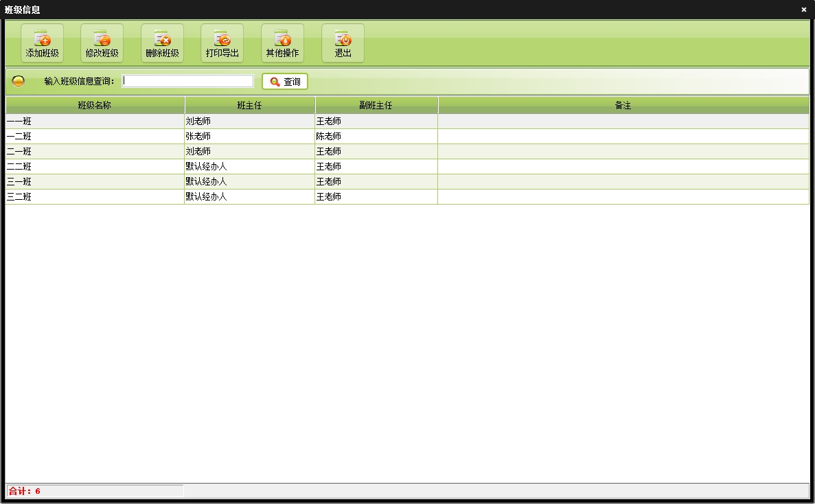The image size is (815, 504).
Task: Click the round orange icon beside the search label
Action: point(19,81)
